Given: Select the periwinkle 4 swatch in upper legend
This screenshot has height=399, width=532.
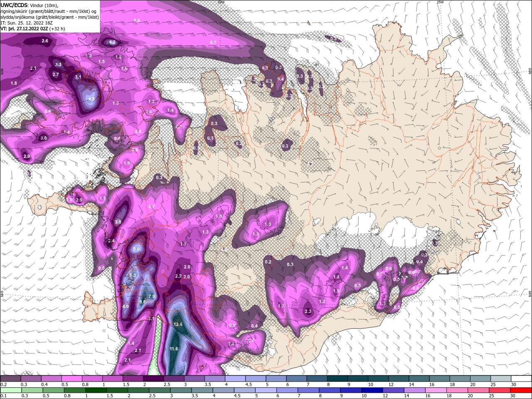Looking at the screenshot, I should tap(235, 379).
